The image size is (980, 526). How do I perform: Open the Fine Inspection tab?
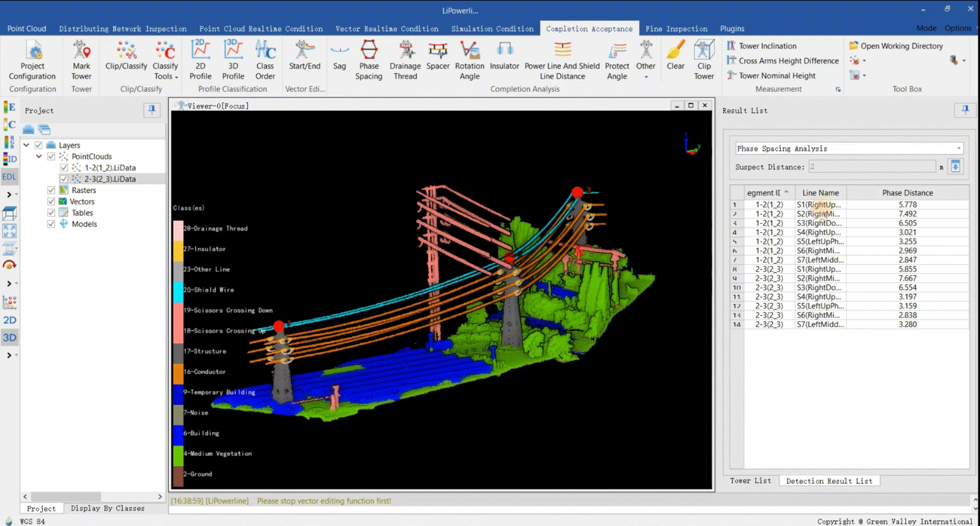coord(676,29)
